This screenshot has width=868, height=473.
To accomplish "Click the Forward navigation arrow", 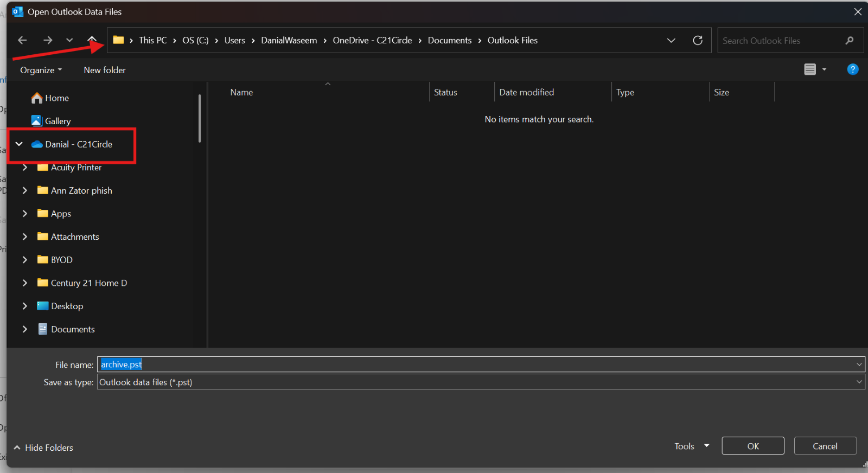I will (48, 40).
